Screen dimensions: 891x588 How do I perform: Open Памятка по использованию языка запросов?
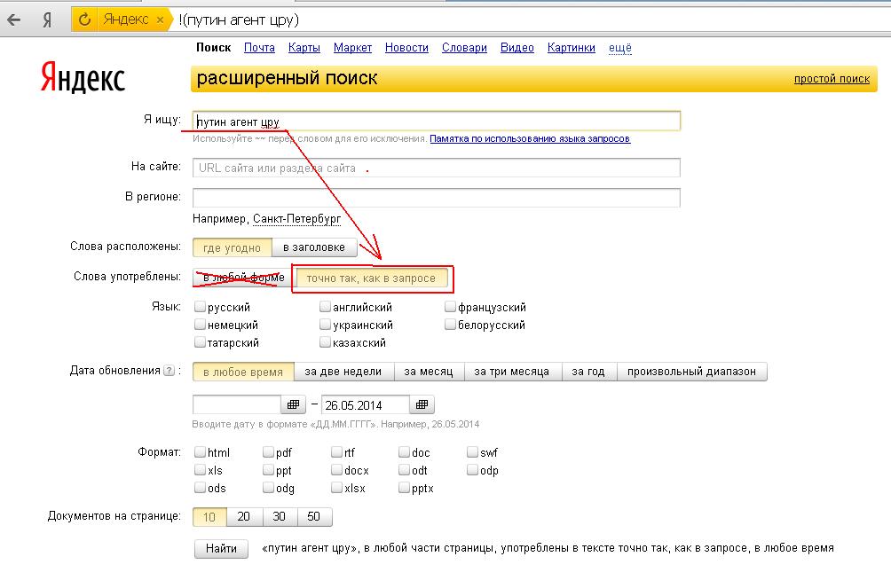coord(530,138)
